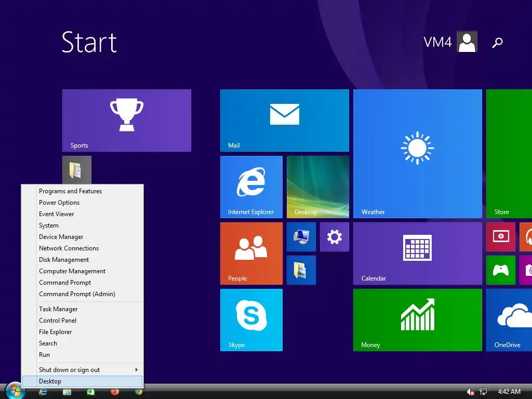The width and height of the screenshot is (532, 399).
Task: Select Programs and Features
Action: pos(83,191)
